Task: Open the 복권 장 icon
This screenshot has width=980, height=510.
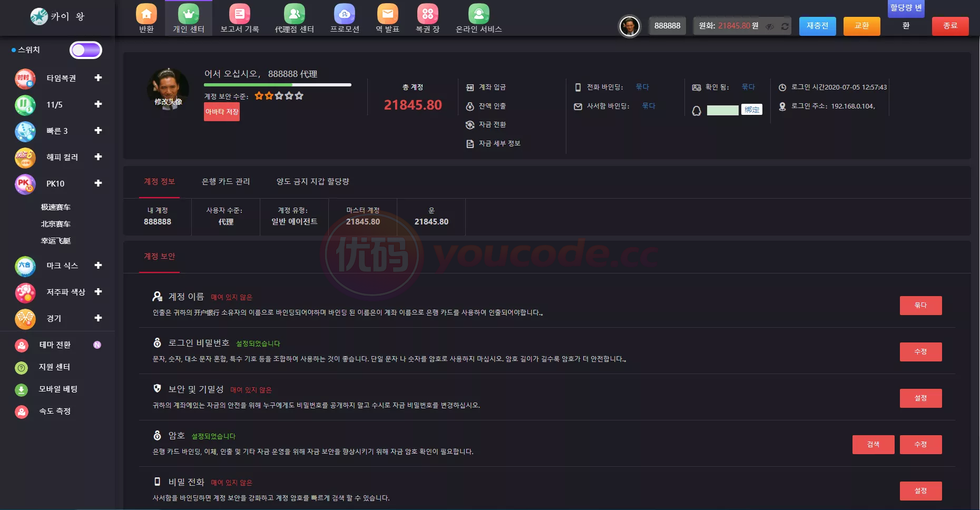Action: point(428,14)
